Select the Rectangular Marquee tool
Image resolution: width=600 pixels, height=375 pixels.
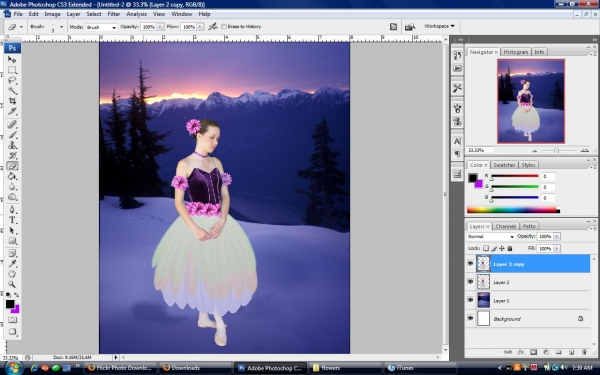tap(12, 70)
